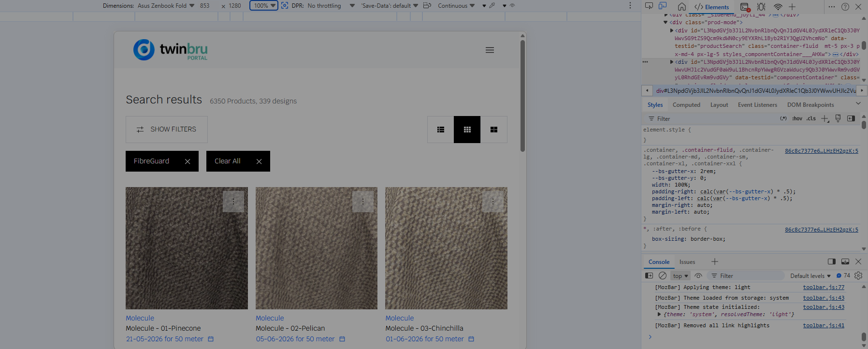Open the top context dropdown

click(680, 276)
